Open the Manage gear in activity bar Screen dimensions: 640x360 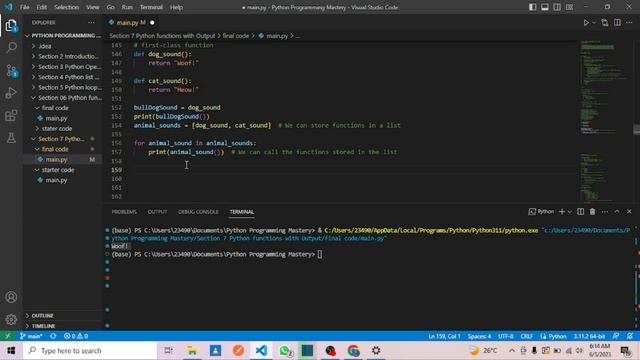[11, 319]
